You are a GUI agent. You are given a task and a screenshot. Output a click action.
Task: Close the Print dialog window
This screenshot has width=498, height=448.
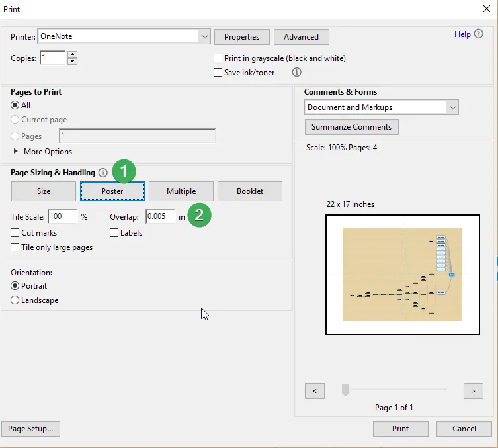[487, 9]
